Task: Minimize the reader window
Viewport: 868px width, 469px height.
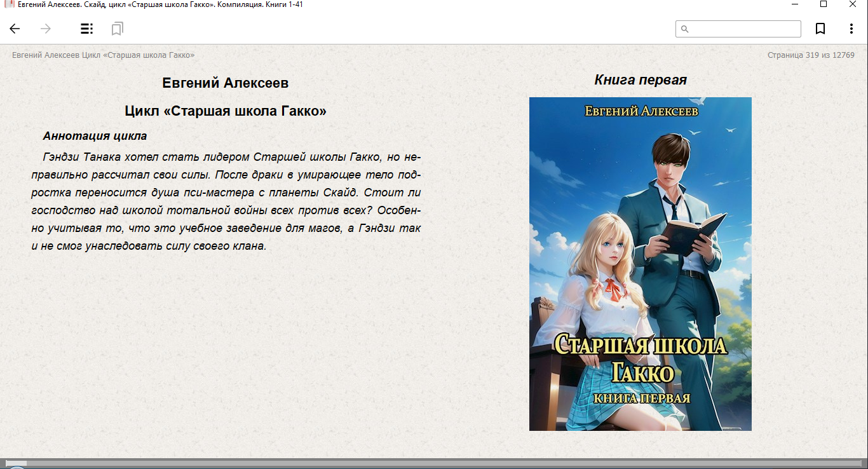Action: pyautogui.click(x=795, y=4)
